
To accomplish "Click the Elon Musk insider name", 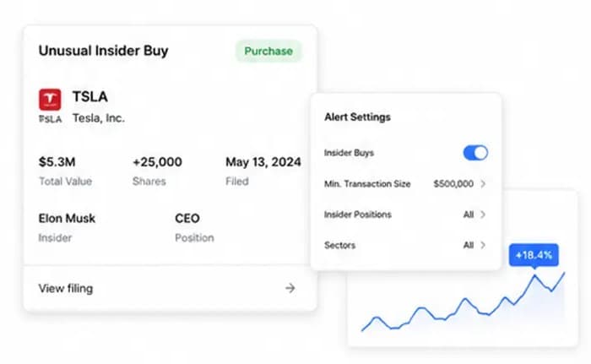I will tap(67, 219).
